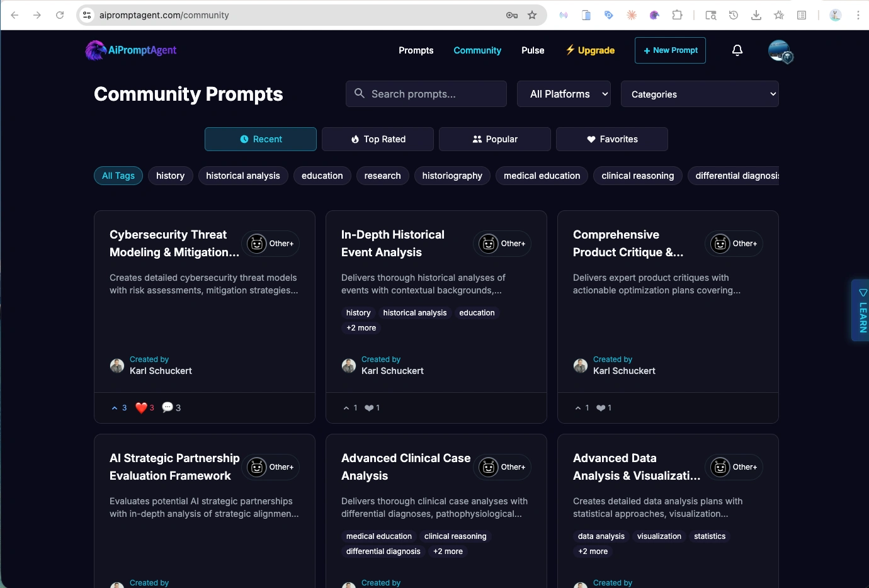The width and height of the screenshot is (869, 588).
Task: Toggle the research tag filter
Action: pyautogui.click(x=382, y=176)
